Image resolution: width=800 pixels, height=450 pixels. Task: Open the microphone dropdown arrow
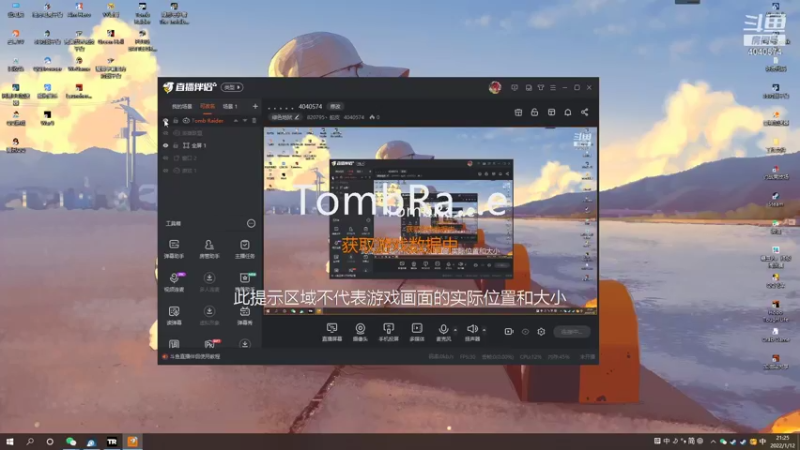pyautogui.click(x=455, y=330)
